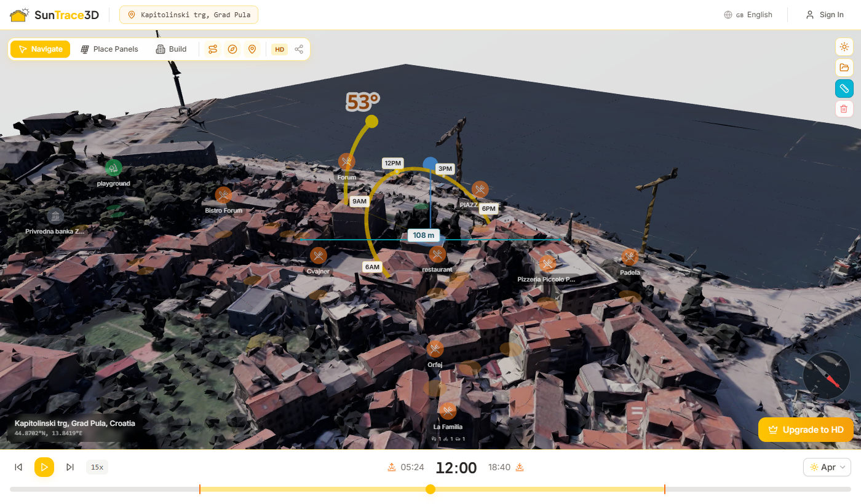Click the playground marker on the map

(x=113, y=168)
